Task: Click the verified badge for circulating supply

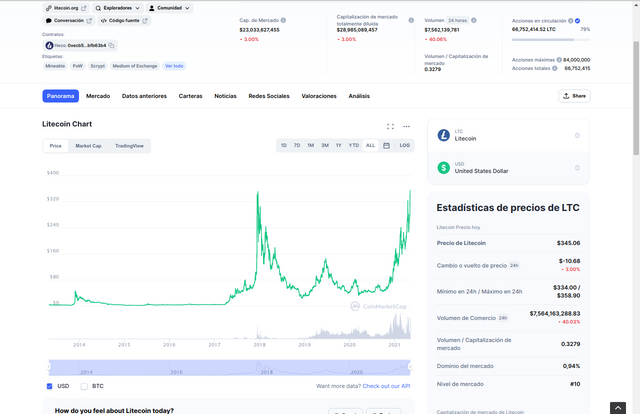Action: tap(578, 21)
